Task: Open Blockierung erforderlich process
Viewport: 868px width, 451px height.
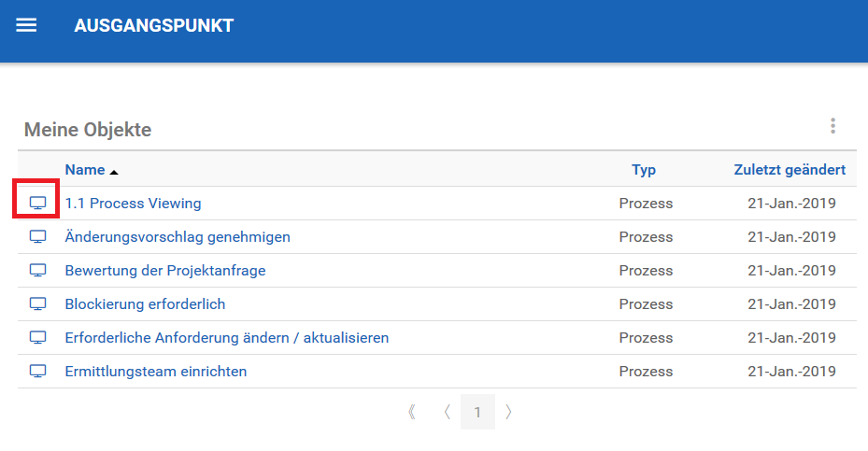Action: [x=145, y=304]
